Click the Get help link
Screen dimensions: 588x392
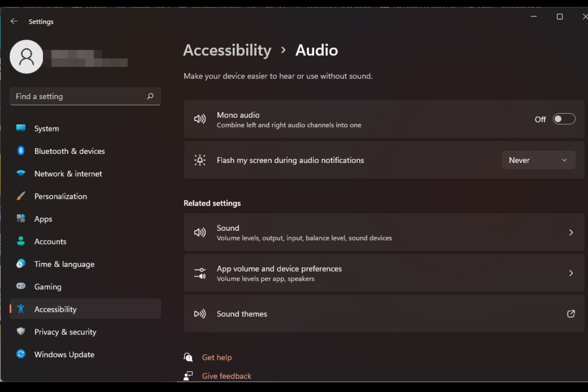click(217, 357)
